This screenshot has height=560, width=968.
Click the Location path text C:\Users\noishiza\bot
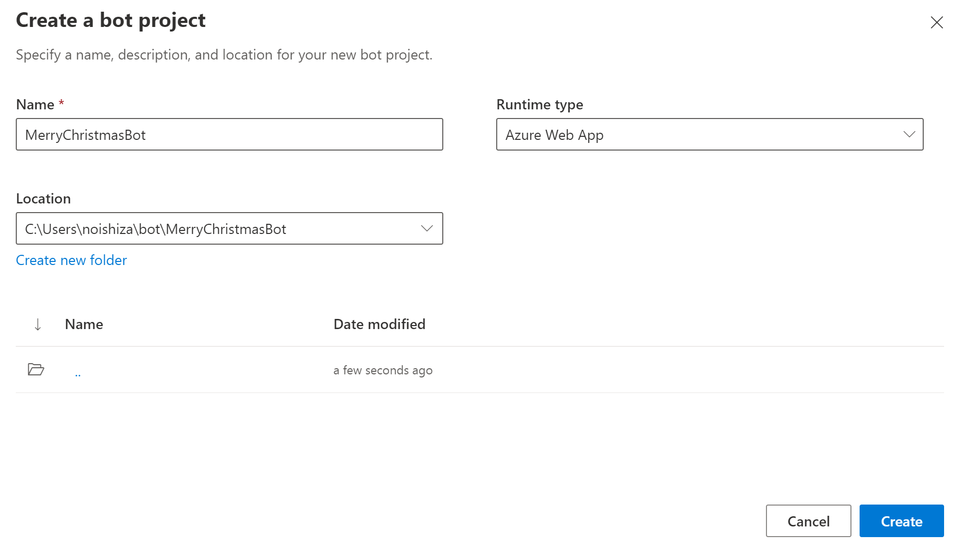pos(155,229)
